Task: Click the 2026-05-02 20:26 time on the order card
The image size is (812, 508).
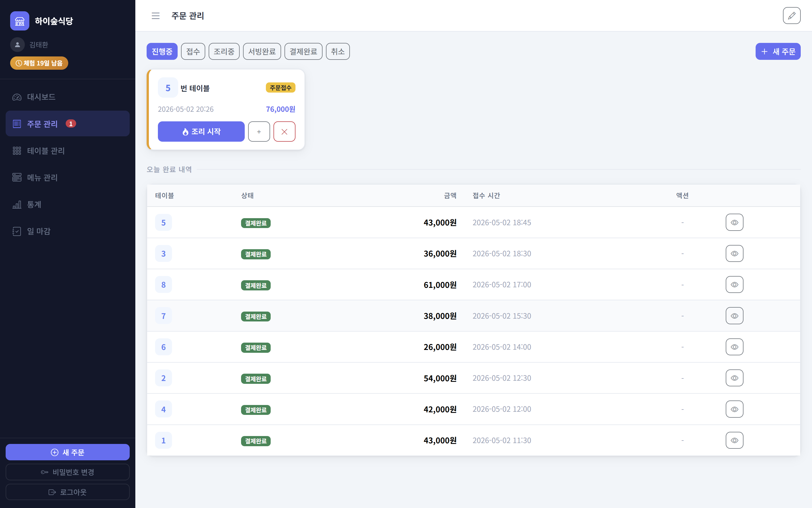Action: coord(186,109)
